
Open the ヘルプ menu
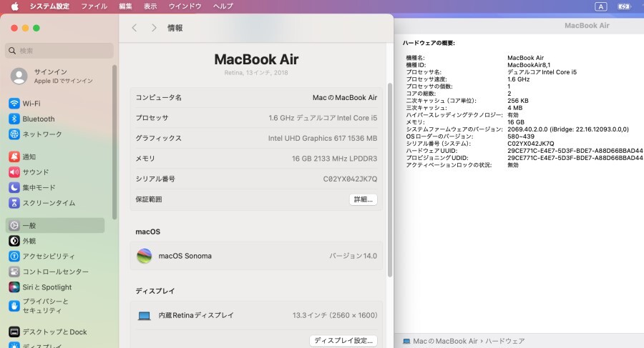(223, 6)
